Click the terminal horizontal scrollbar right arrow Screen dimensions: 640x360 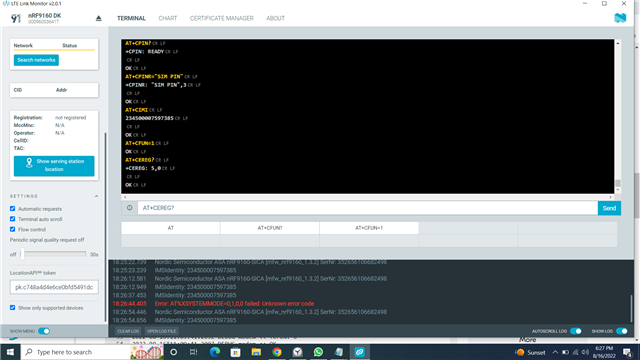click(611, 197)
